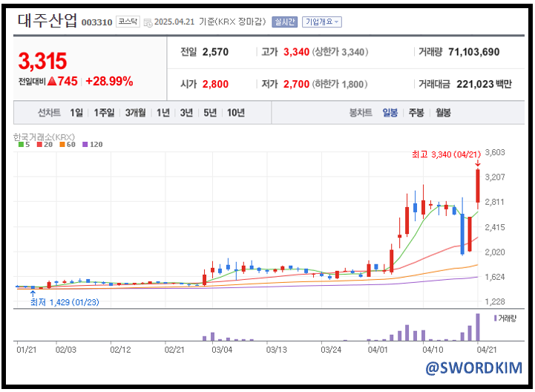This screenshot has width=535, height=392.
Task: Click the current price 3,315
Action: coord(42,61)
